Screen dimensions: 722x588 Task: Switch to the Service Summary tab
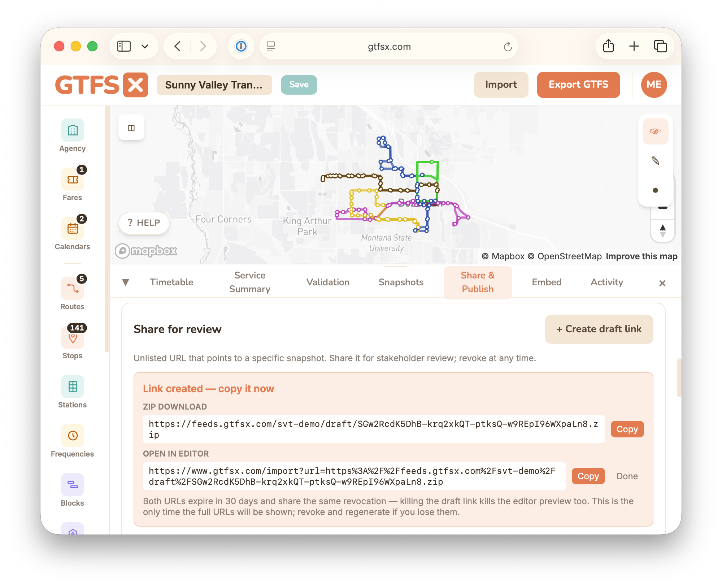250,282
